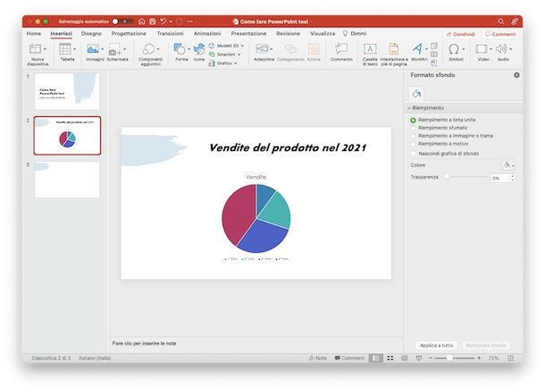545x392 pixels.
Task: Close the Formato sfondo pane
Action: [516, 75]
